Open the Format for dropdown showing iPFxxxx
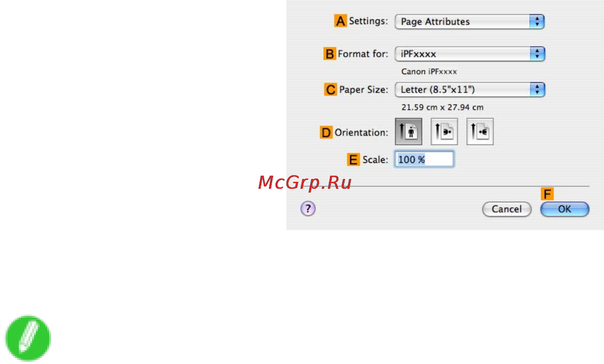604x364 pixels. click(470, 54)
